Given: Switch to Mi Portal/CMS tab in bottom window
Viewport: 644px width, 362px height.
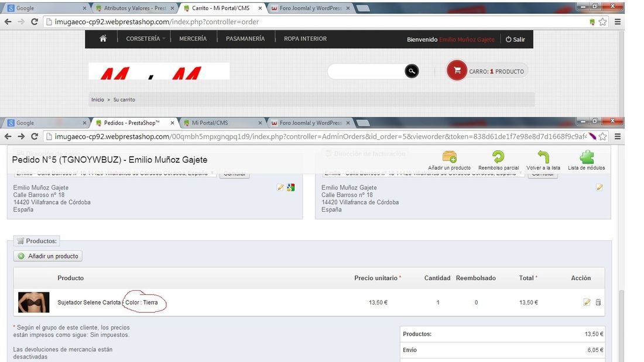Looking at the screenshot, I should click(x=222, y=123).
